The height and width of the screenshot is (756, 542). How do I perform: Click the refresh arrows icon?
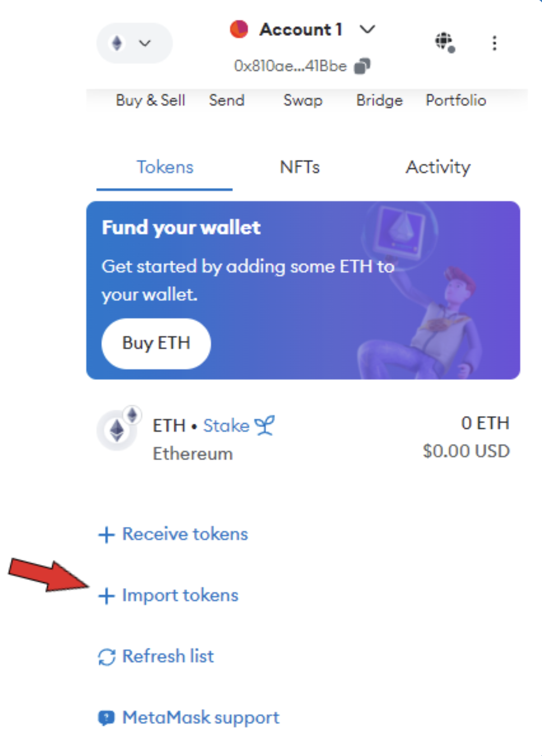(106, 657)
